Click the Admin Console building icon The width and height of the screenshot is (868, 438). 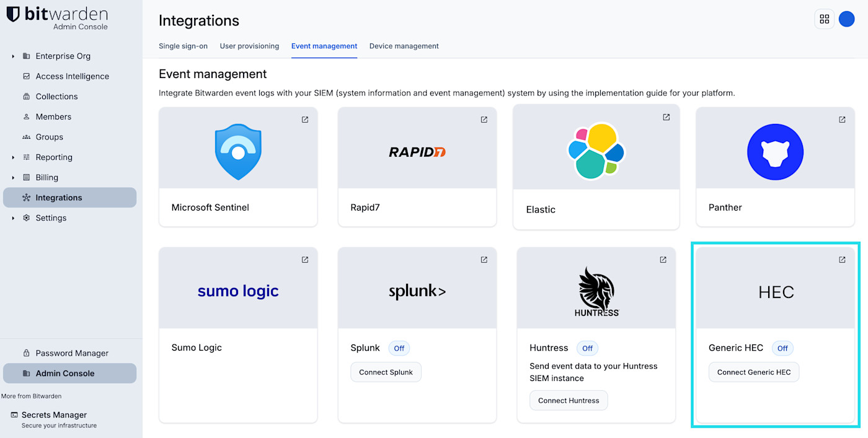coord(26,374)
